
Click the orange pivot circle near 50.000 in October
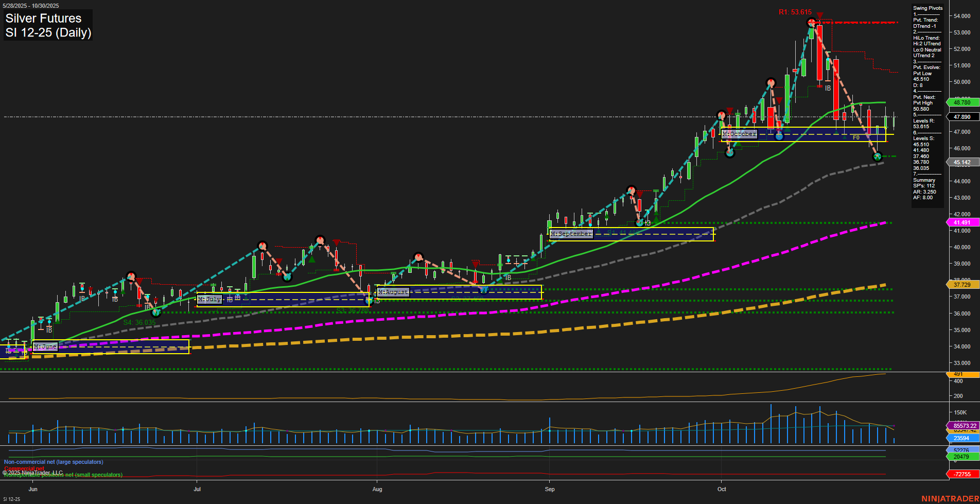tap(772, 82)
